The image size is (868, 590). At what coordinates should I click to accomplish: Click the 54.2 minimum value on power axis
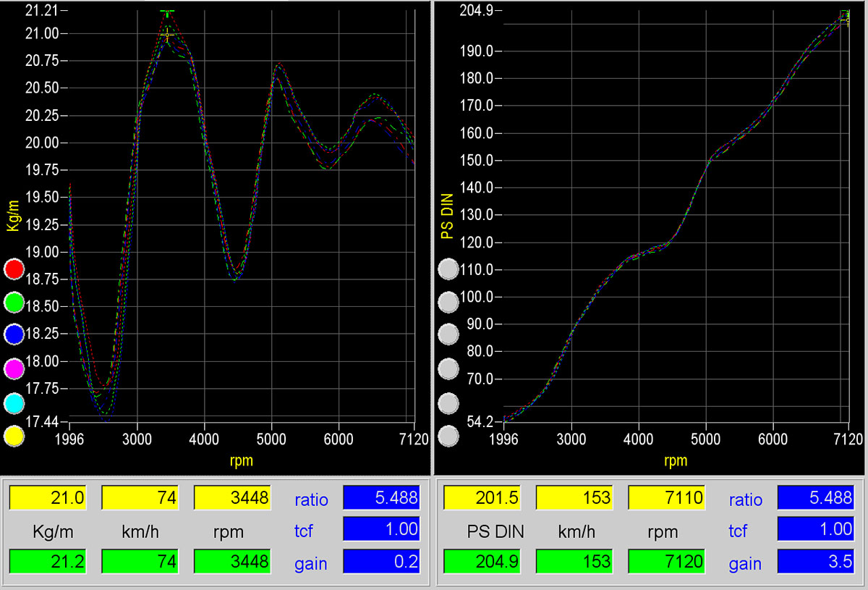480,421
